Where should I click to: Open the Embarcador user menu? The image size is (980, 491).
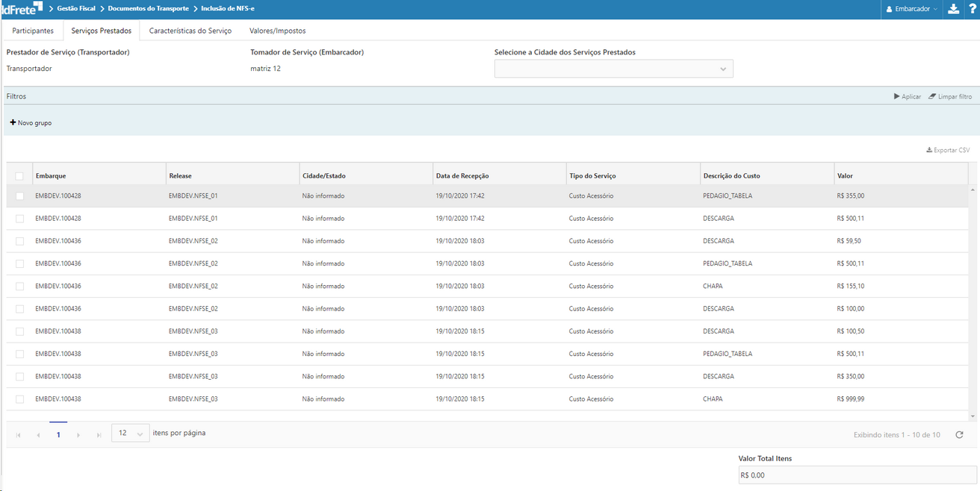pyautogui.click(x=911, y=9)
